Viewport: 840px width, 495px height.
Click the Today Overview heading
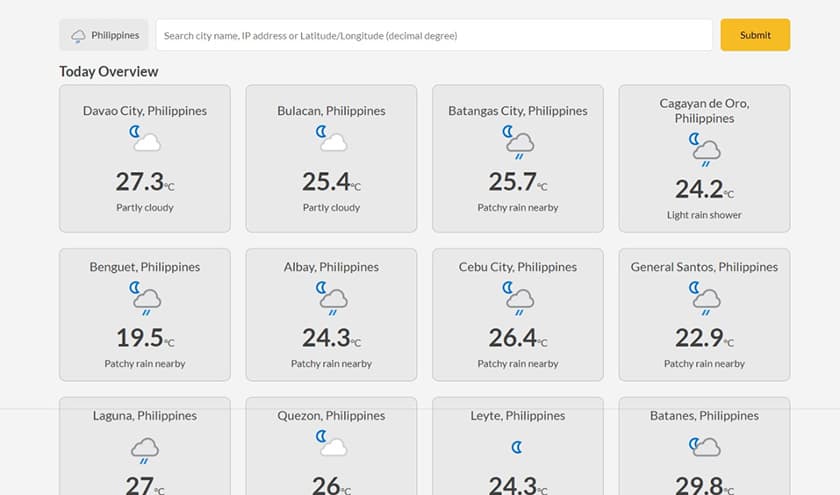point(108,71)
